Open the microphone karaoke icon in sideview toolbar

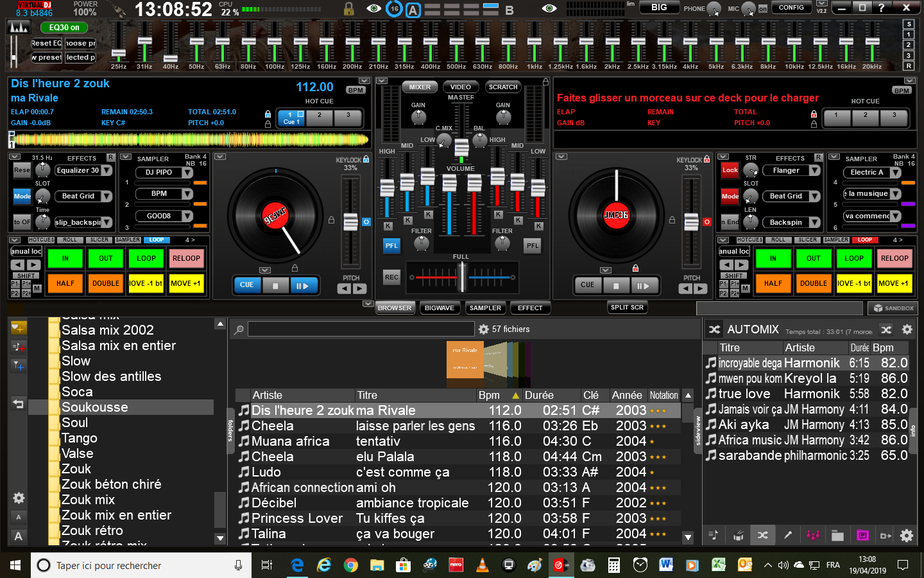(788, 535)
